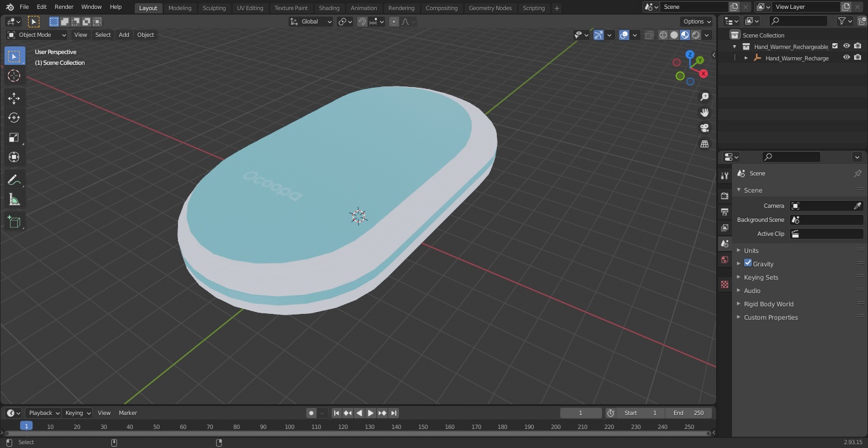This screenshot has height=448, width=868.
Task: Click the play animation button
Action: [x=370, y=413]
